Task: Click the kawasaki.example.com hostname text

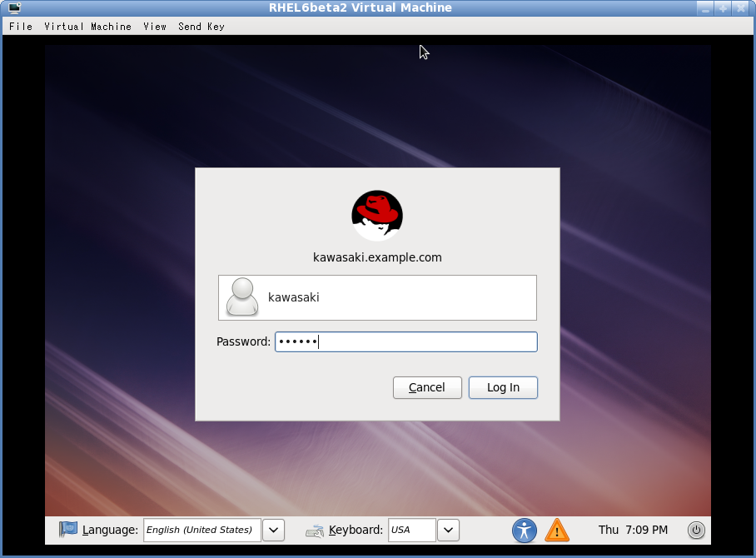Action: 377,257
